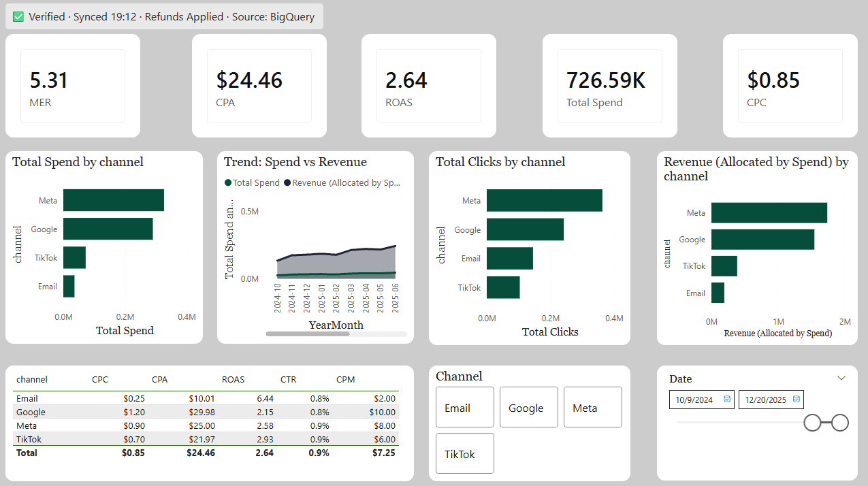
Task: Select Email bar in Total Clicks chart
Action: [x=509, y=259]
